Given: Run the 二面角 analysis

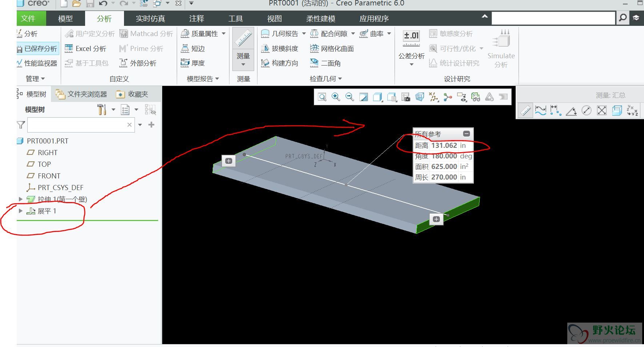Looking at the screenshot, I should pyautogui.click(x=325, y=63).
